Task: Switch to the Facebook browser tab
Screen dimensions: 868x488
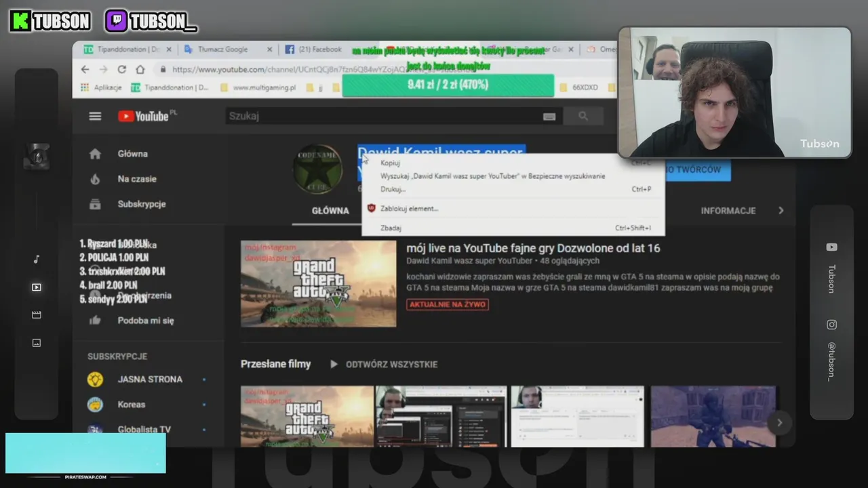Action: [314, 49]
